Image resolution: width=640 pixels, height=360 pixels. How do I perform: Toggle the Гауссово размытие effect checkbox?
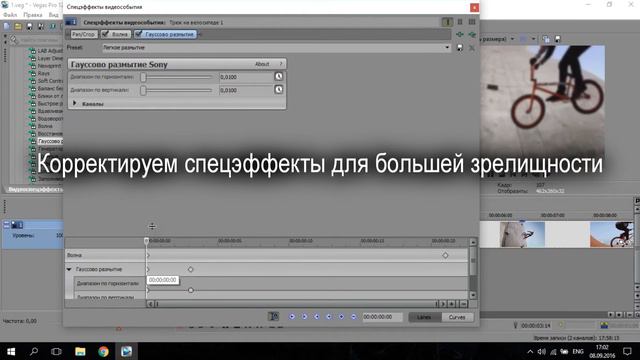[139, 34]
